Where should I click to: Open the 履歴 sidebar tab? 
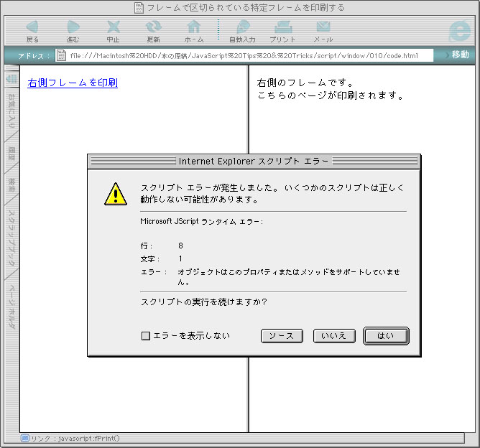click(x=11, y=154)
